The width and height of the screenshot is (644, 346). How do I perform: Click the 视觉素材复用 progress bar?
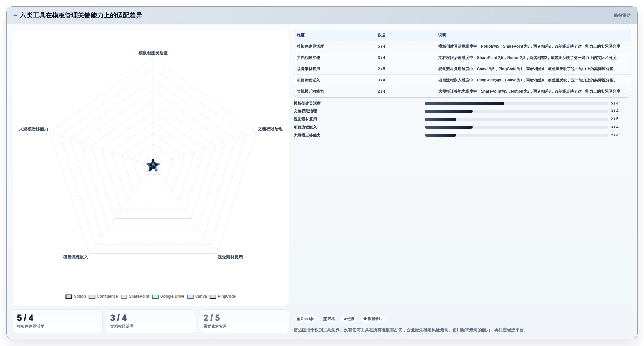(x=516, y=119)
